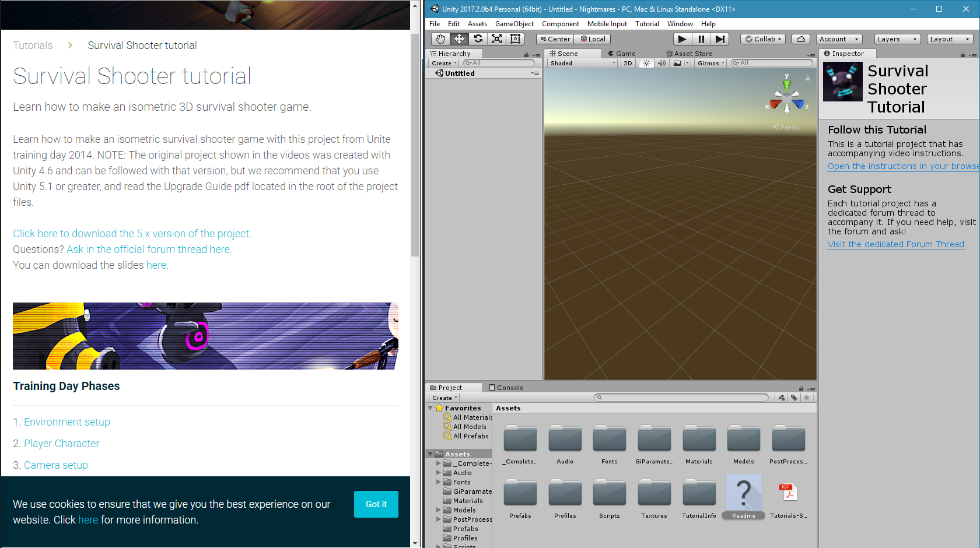Viewport: 980px width, 548px height.
Task: Search assets by type icon
Action: coord(782,398)
